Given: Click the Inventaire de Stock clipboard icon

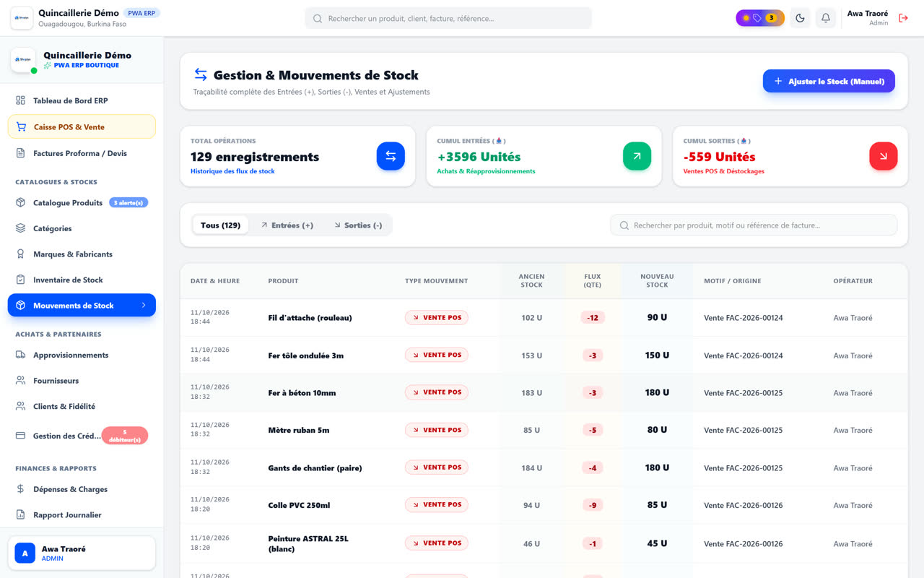Looking at the screenshot, I should [20, 280].
